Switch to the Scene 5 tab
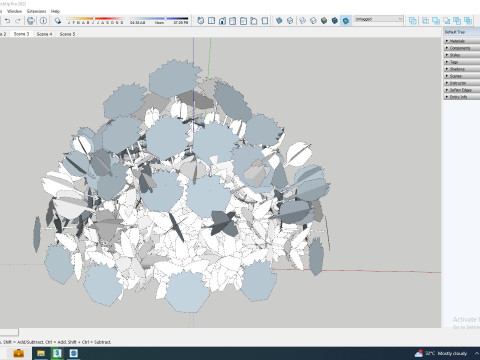This screenshot has width=480, height=360. pos(67,34)
